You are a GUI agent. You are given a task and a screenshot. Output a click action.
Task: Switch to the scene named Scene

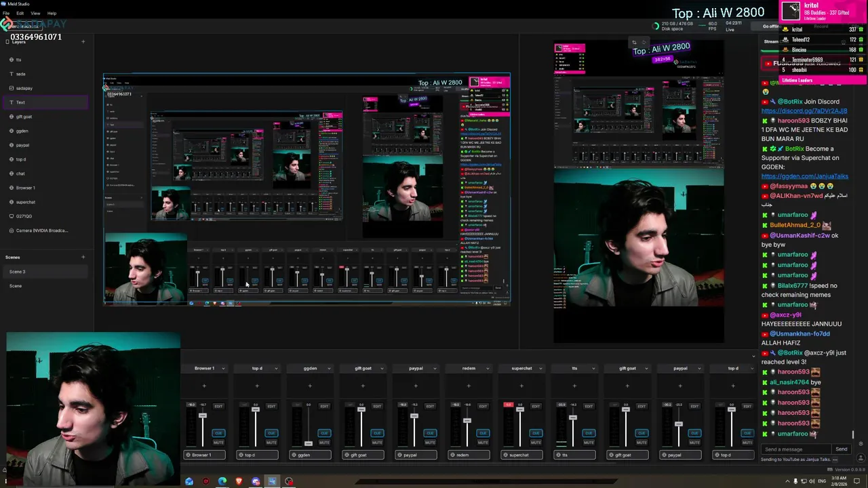[44, 286]
